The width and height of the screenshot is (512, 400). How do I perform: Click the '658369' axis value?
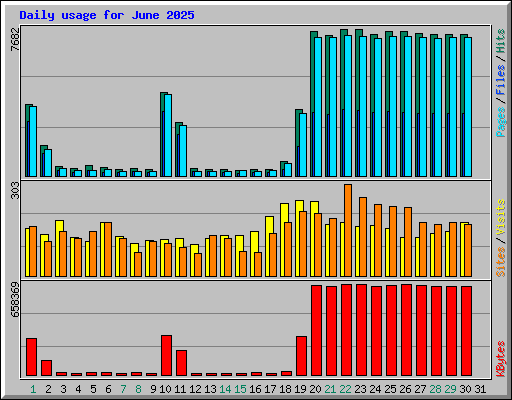tap(16, 299)
